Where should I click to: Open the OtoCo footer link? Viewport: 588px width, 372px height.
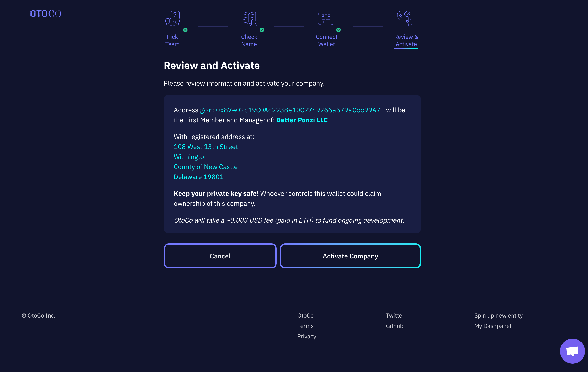coord(305,315)
